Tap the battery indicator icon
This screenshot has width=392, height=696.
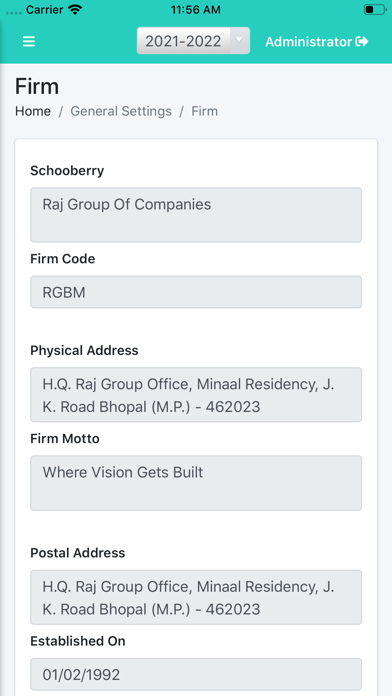coord(375,9)
